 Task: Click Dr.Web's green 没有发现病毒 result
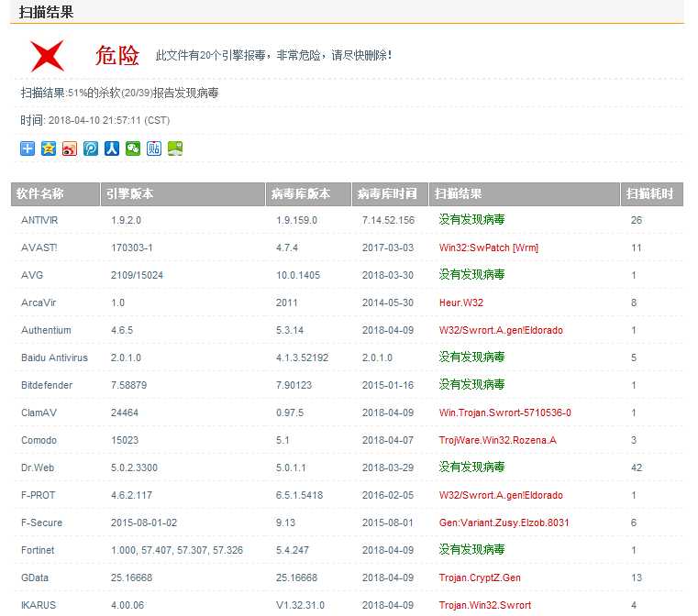[471, 467]
